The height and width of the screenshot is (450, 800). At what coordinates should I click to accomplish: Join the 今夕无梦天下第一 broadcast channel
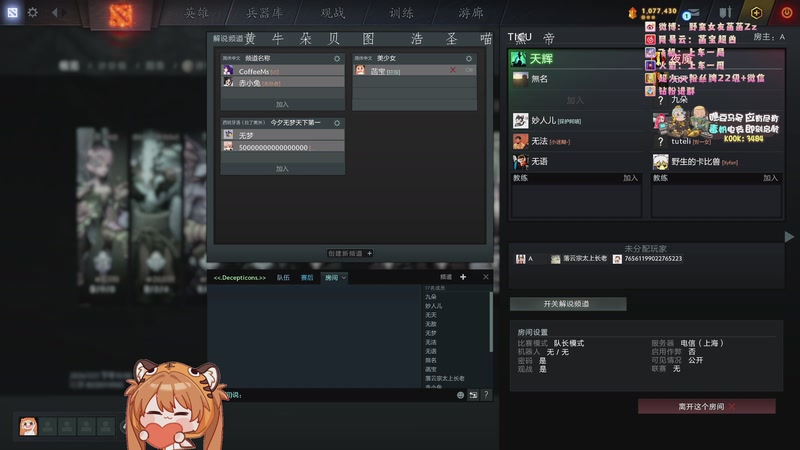pos(282,168)
